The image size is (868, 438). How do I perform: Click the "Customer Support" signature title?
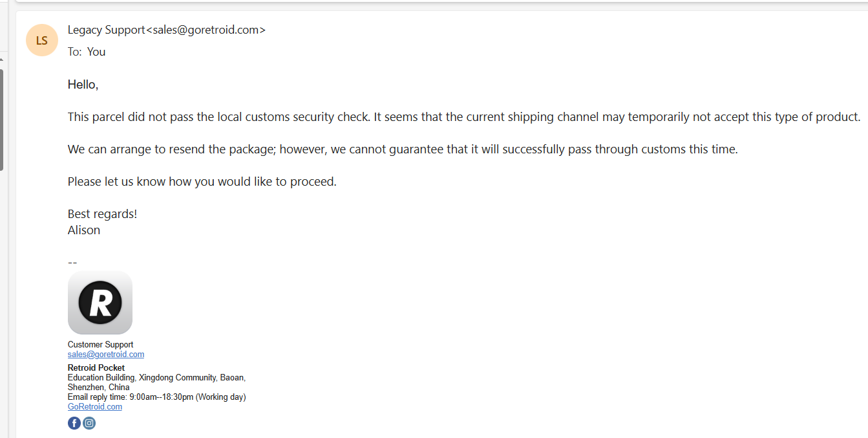pyautogui.click(x=101, y=345)
